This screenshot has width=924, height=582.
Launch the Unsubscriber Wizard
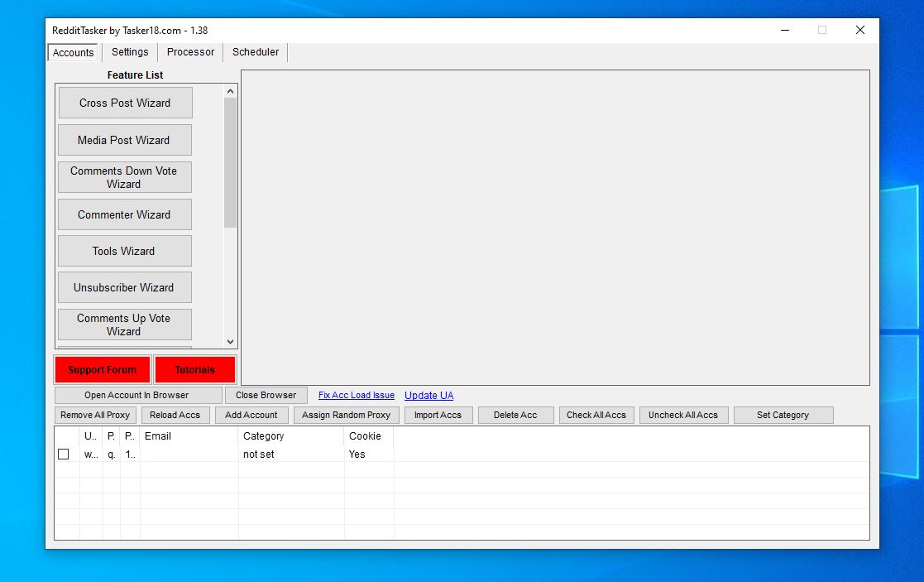125,287
